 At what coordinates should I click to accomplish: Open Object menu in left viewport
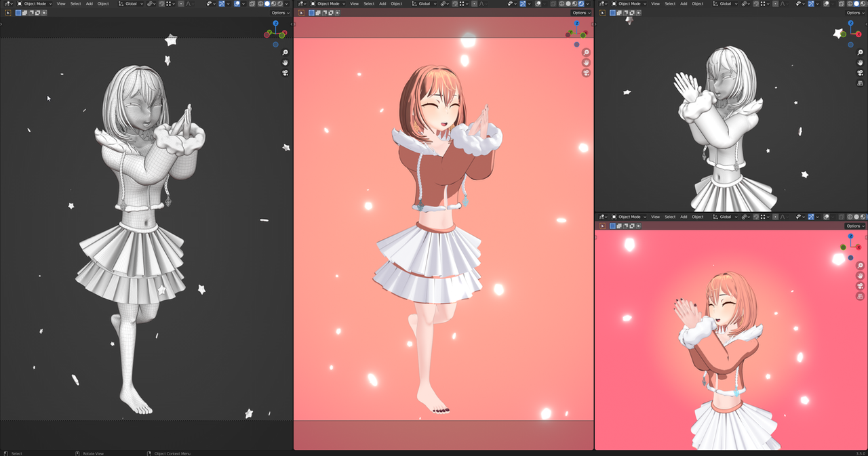103,3
